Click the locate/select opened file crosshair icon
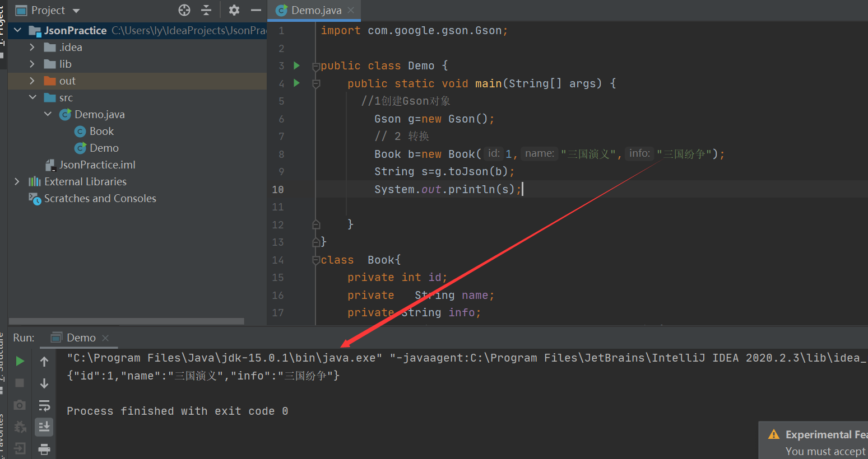This screenshot has width=868, height=459. pyautogui.click(x=184, y=10)
